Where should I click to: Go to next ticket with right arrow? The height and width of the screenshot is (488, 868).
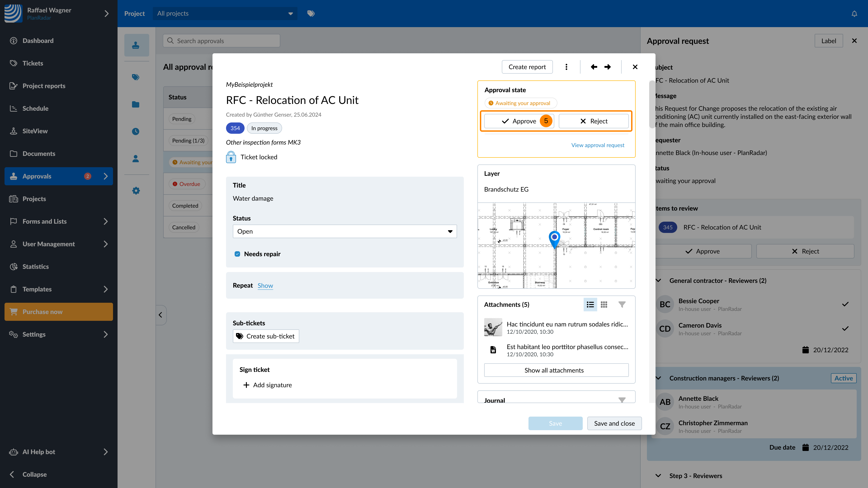608,67
